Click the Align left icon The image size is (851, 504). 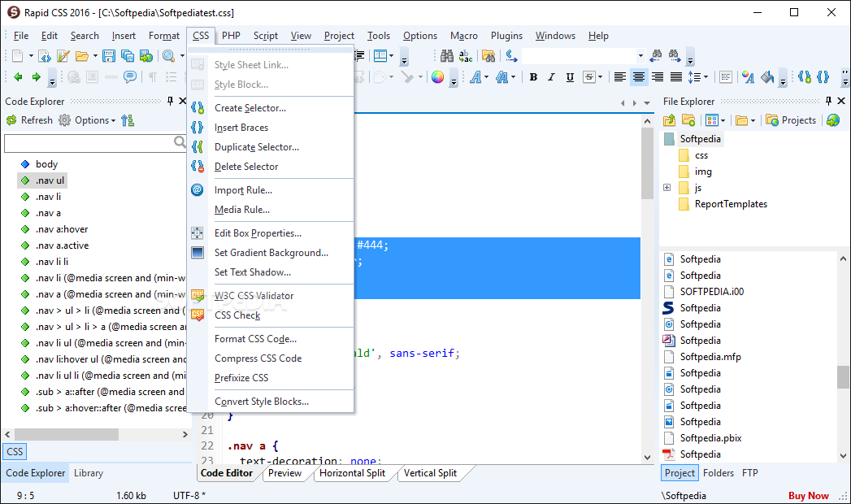tap(620, 77)
